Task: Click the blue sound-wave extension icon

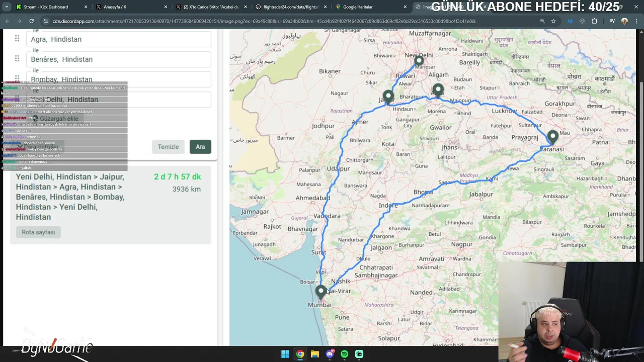Action: point(570,21)
